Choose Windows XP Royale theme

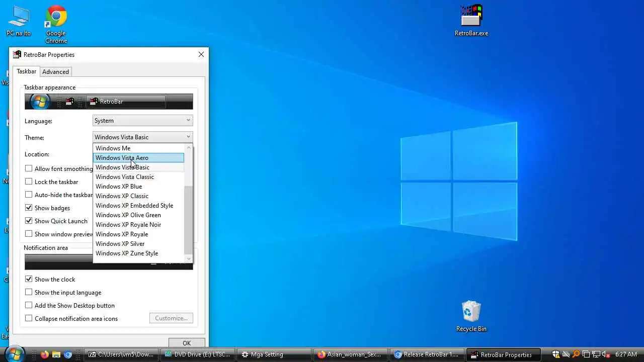(139, 234)
